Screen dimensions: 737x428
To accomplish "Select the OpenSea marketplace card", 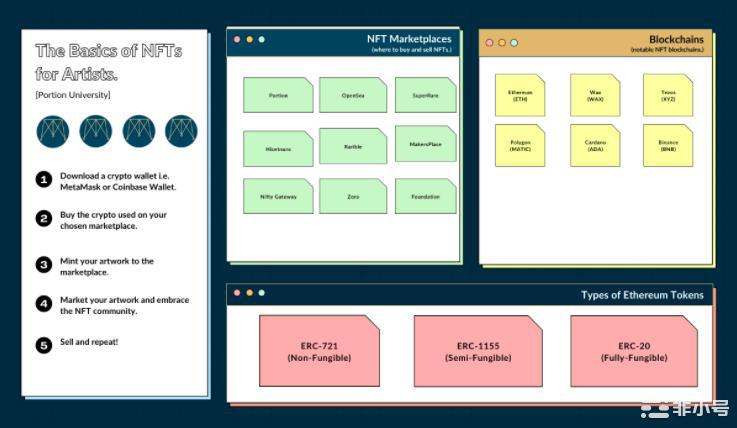I will click(353, 95).
